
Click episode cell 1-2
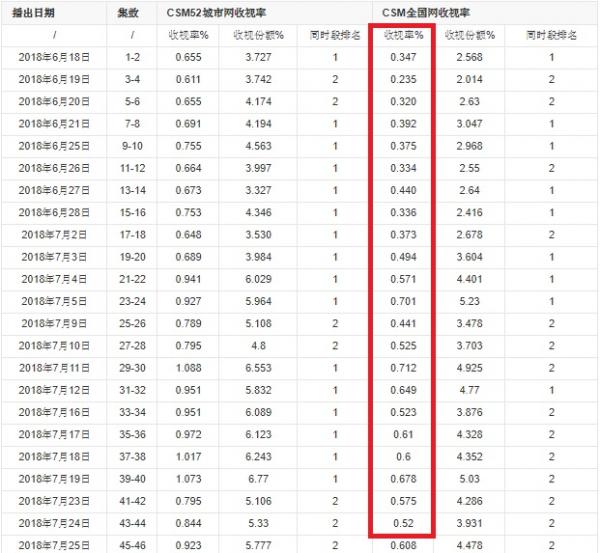132,57
